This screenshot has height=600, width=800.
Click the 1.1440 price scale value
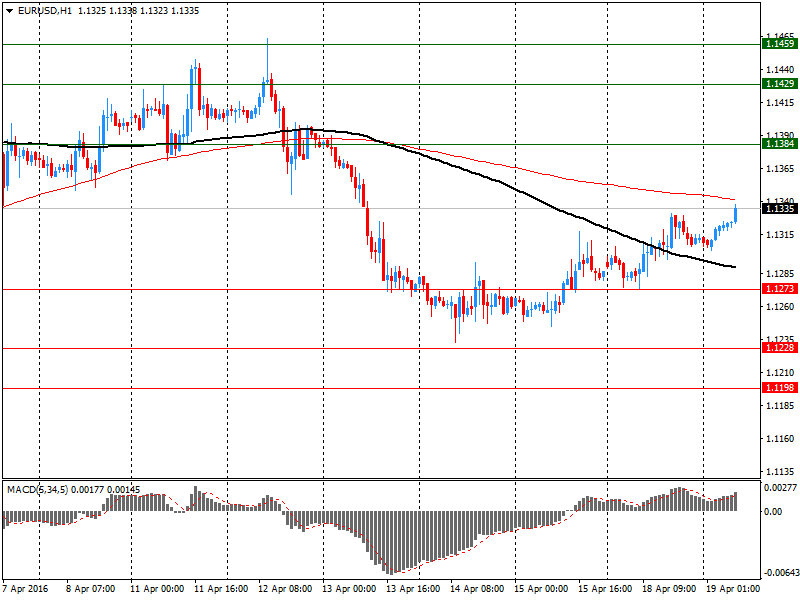[780, 69]
